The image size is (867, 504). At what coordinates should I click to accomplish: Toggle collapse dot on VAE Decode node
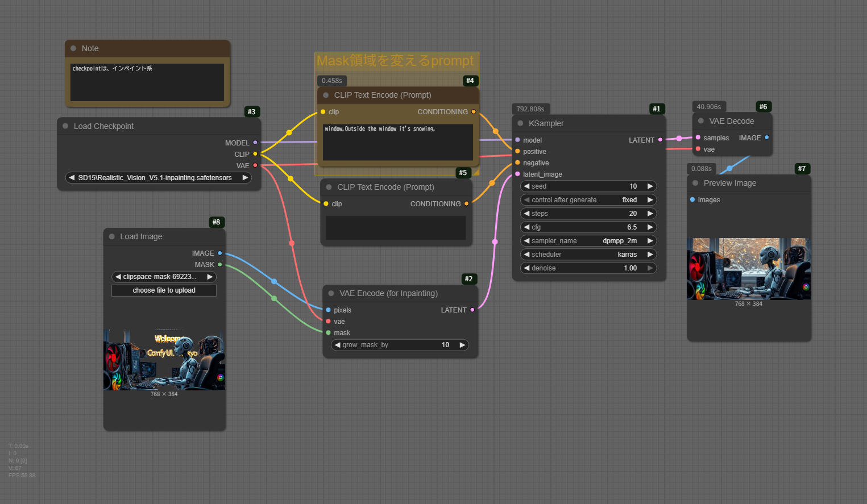point(701,121)
